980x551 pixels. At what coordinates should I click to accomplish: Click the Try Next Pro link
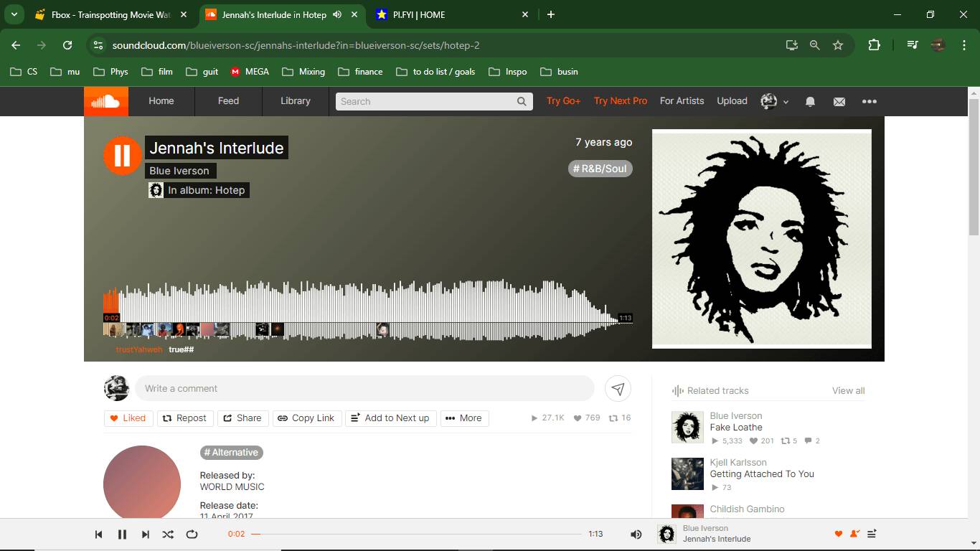pyautogui.click(x=621, y=101)
